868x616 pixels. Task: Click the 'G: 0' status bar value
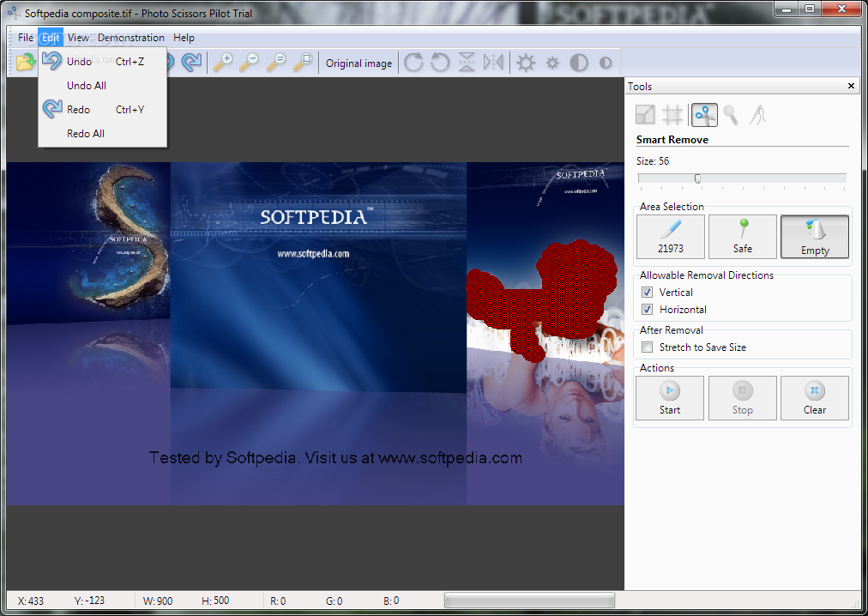335,601
